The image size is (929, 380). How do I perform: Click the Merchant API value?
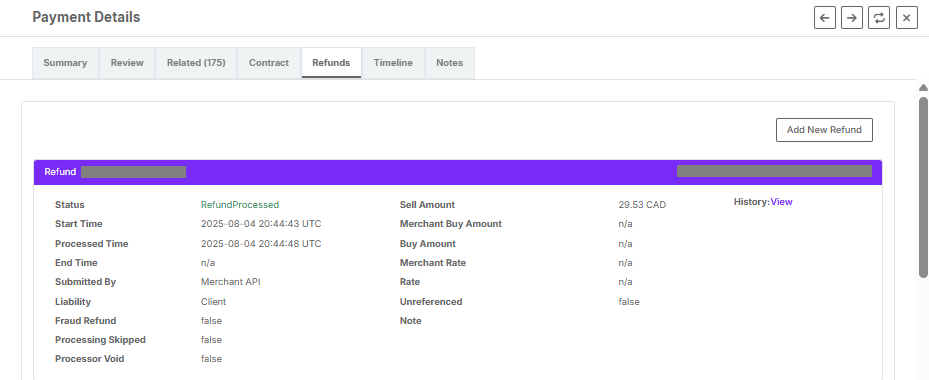pyautogui.click(x=230, y=282)
